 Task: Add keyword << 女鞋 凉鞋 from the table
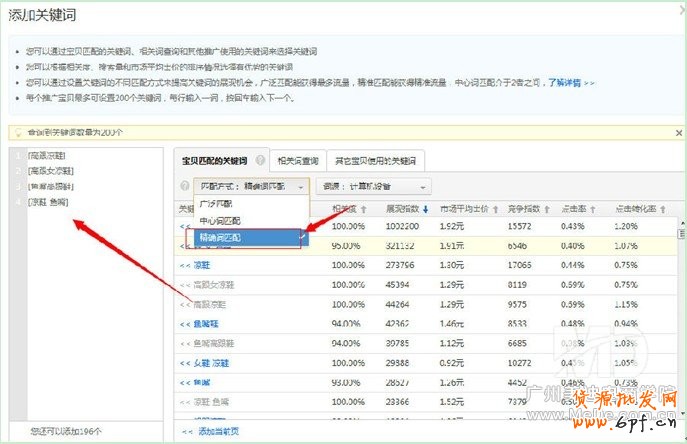tap(205, 363)
